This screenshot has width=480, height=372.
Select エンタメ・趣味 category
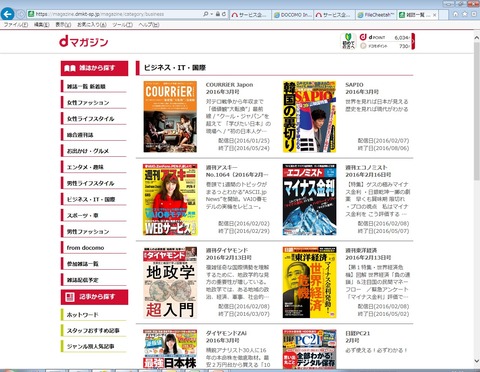[x=94, y=167]
